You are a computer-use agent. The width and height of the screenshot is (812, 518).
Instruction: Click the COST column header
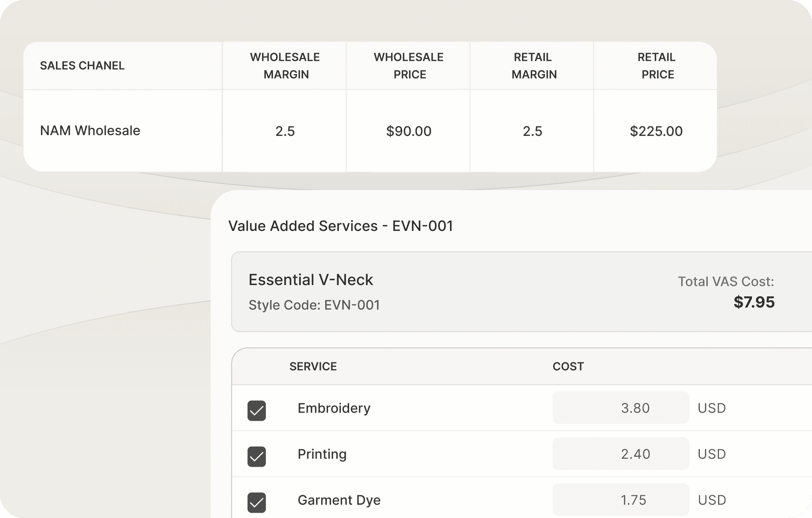(x=568, y=366)
